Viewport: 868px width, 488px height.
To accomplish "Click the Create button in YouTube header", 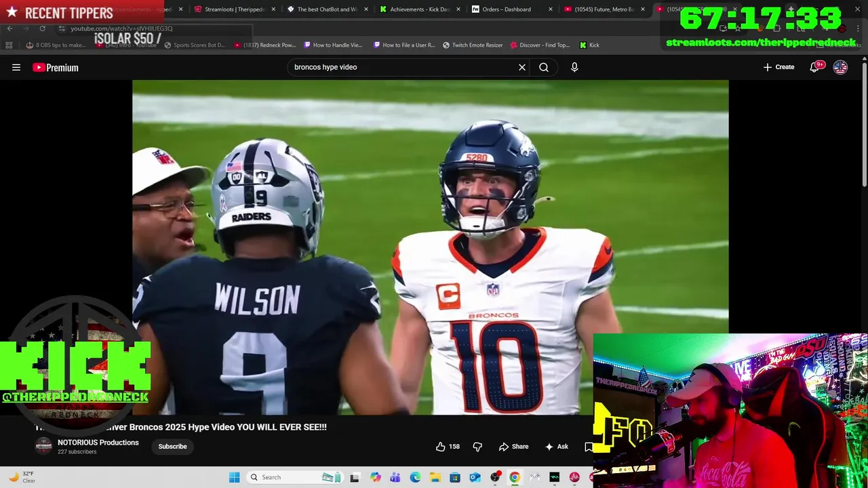I will (x=778, y=67).
